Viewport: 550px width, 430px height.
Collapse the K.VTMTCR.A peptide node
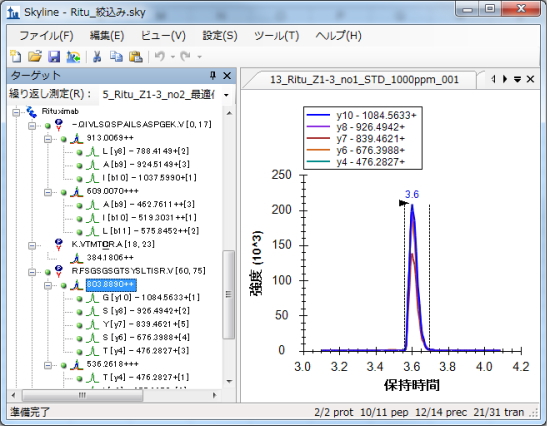(x=32, y=246)
